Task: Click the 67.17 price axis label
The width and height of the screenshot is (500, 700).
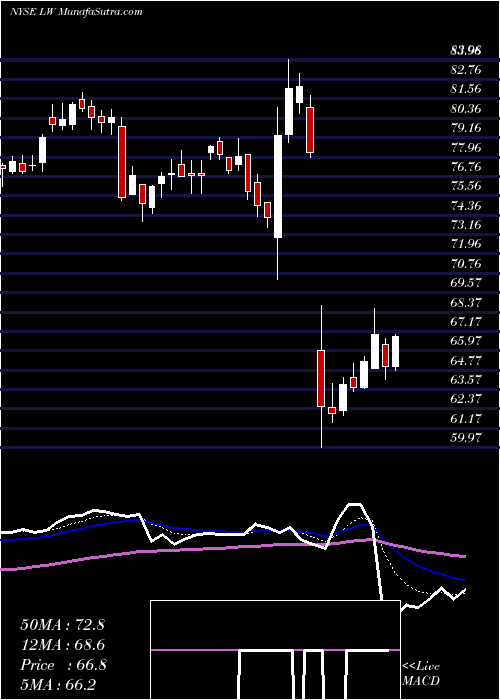Action: point(466,321)
